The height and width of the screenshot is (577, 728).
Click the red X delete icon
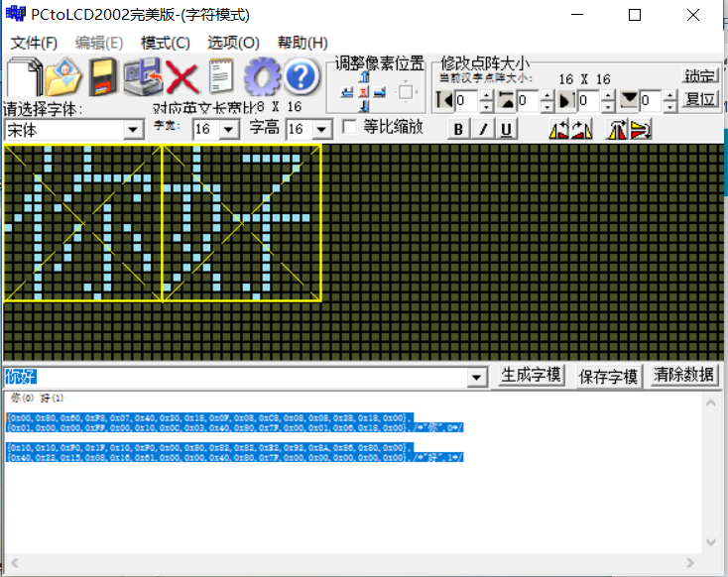point(182,77)
